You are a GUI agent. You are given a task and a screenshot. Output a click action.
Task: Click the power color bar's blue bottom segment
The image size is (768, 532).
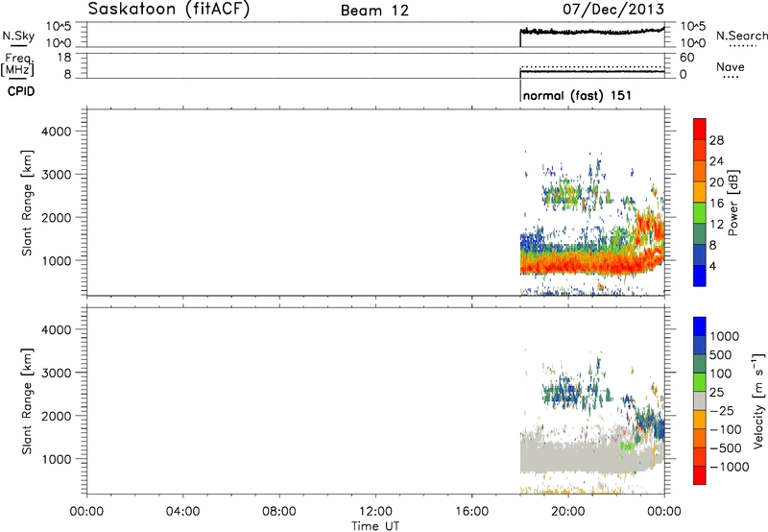coord(700,276)
